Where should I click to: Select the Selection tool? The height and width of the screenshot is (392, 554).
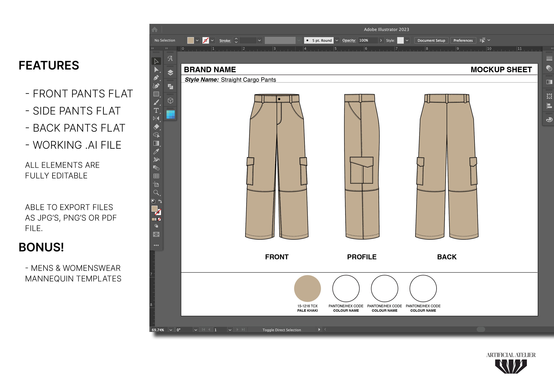pos(156,62)
